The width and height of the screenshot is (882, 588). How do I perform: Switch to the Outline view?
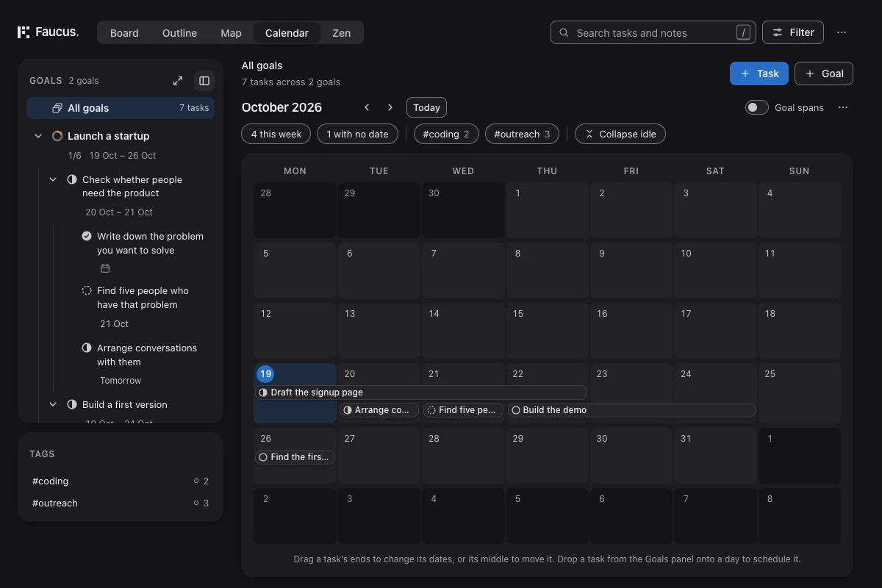tap(179, 32)
